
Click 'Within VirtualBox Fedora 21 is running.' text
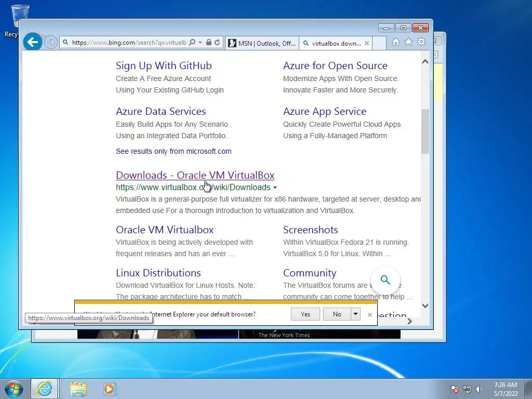(x=346, y=242)
